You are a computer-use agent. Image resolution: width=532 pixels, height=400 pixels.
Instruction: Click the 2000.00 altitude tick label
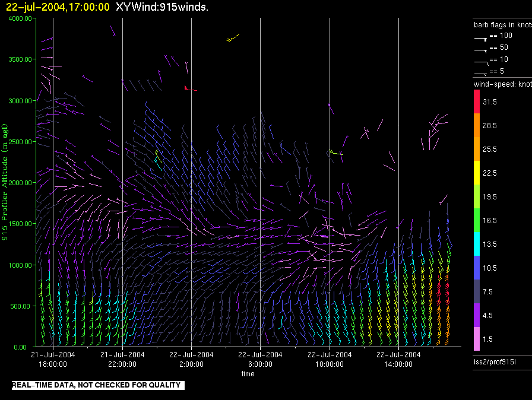coord(20,183)
